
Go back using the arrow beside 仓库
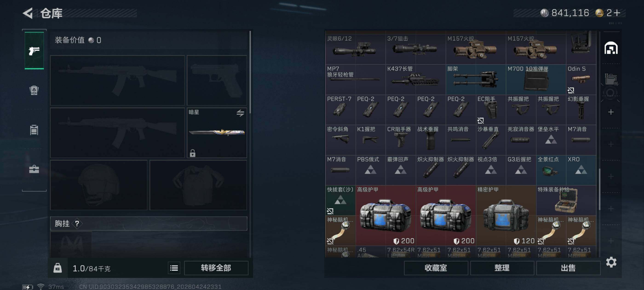(x=28, y=13)
